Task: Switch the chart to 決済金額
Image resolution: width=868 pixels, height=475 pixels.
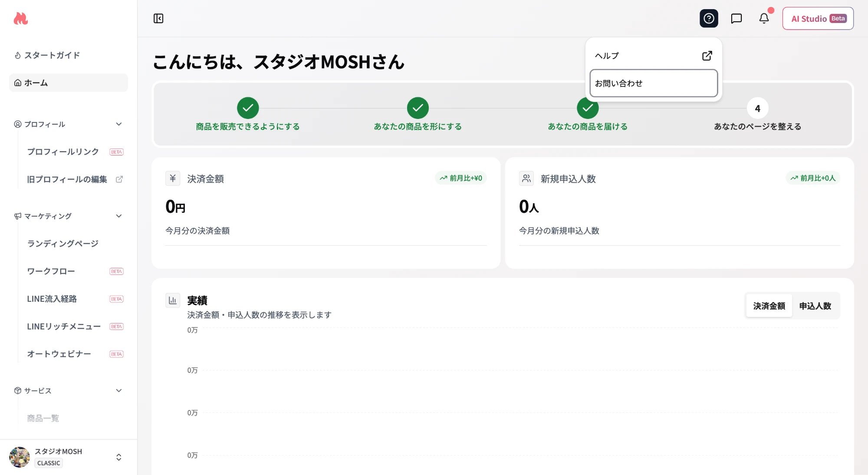Action: (769, 306)
